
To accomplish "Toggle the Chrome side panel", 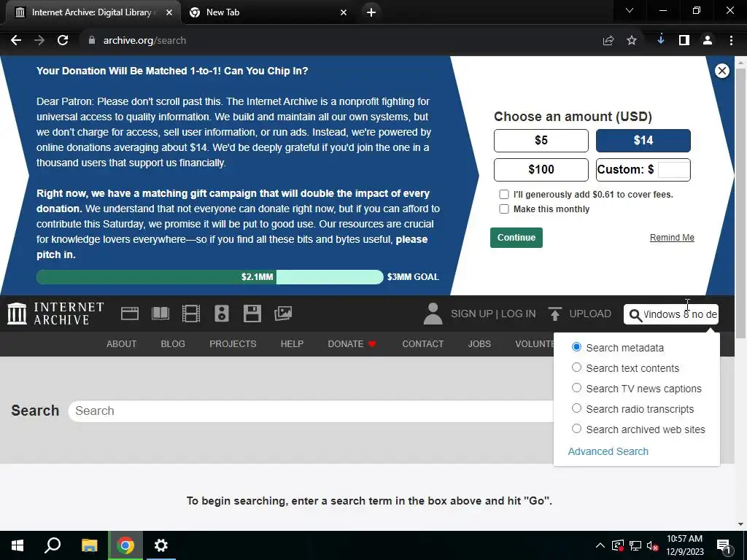I will 684,41.
